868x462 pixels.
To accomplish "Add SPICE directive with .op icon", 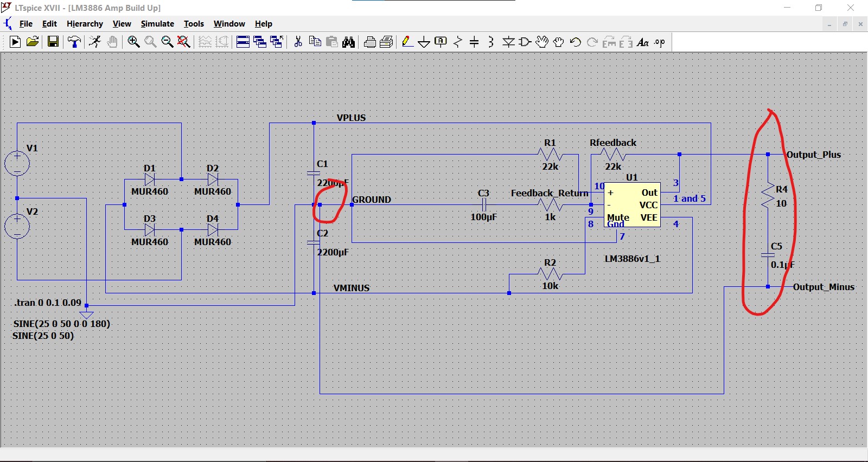I will coord(660,42).
